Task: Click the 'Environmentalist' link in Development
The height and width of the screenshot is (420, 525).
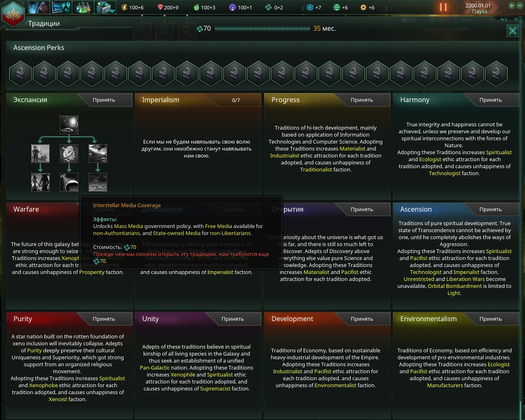Action: 336,385
